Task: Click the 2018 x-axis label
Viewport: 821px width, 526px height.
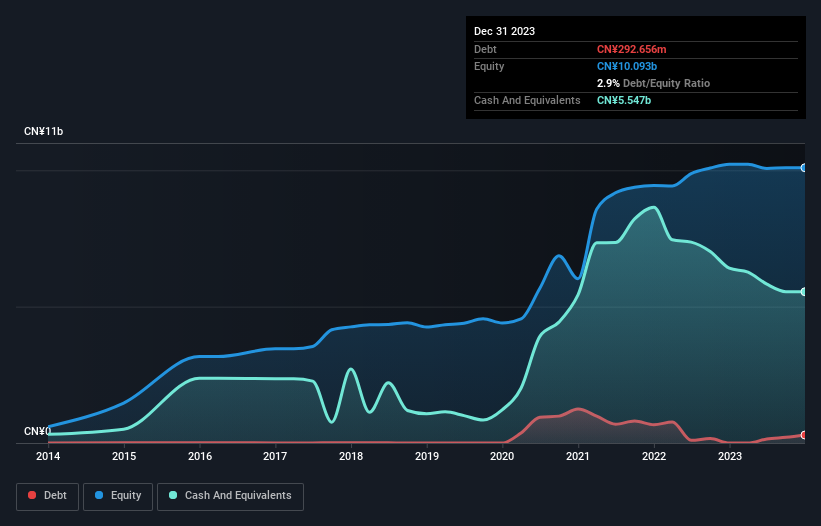Action: [x=351, y=456]
